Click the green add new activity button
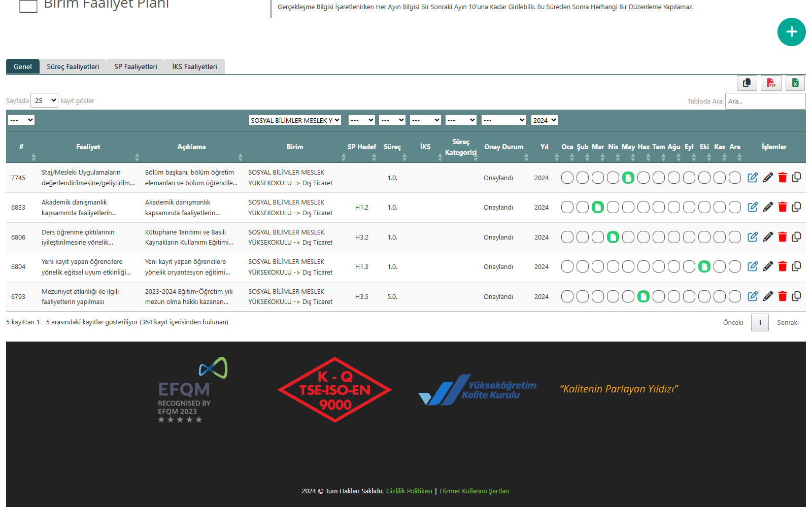The image size is (812, 507). 791,32
